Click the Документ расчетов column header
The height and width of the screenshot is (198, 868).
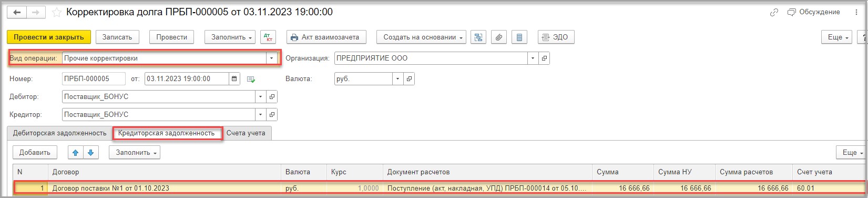[488, 172]
